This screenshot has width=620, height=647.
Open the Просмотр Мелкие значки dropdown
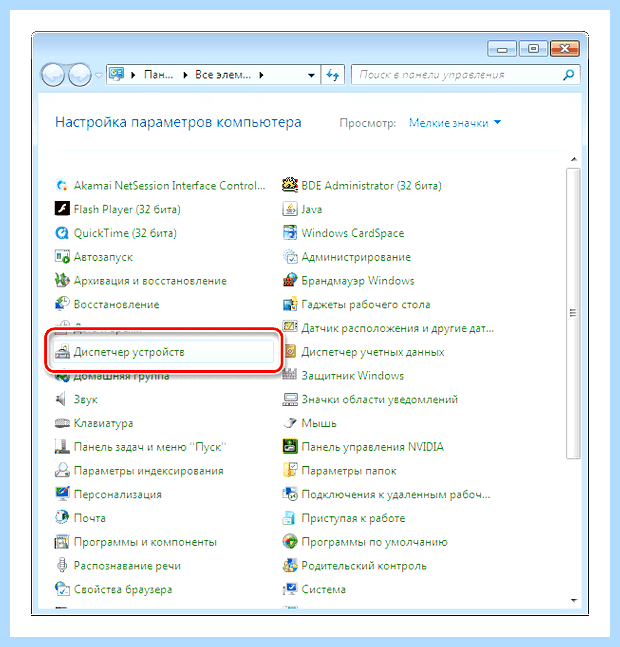(x=455, y=123)
